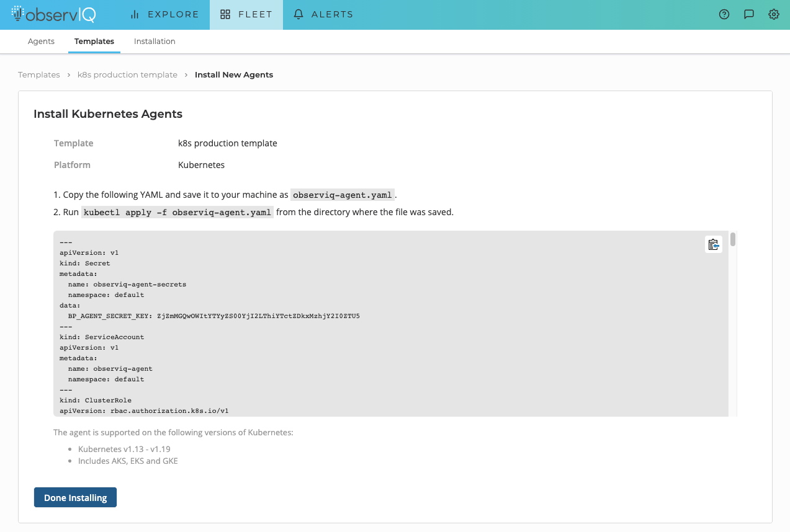The width and height of the screenshot is (790, 532).
Task: Open the chat feedback icon
Action: tap(749, 14)
